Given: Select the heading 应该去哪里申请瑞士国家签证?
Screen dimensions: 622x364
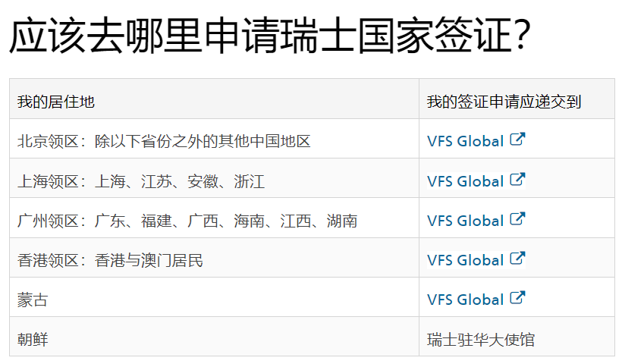Looking at the screenshot, I should click(x=270, y=35).
